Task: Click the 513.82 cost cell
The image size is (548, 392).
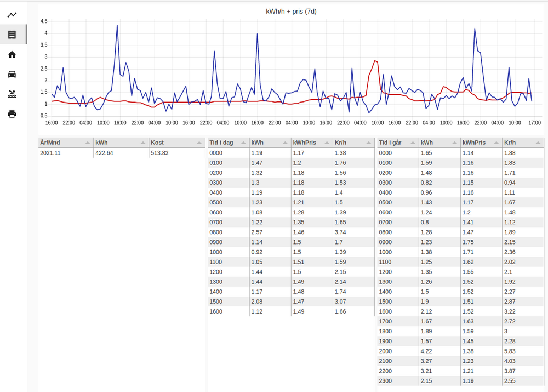Action: tap(160, 153)
